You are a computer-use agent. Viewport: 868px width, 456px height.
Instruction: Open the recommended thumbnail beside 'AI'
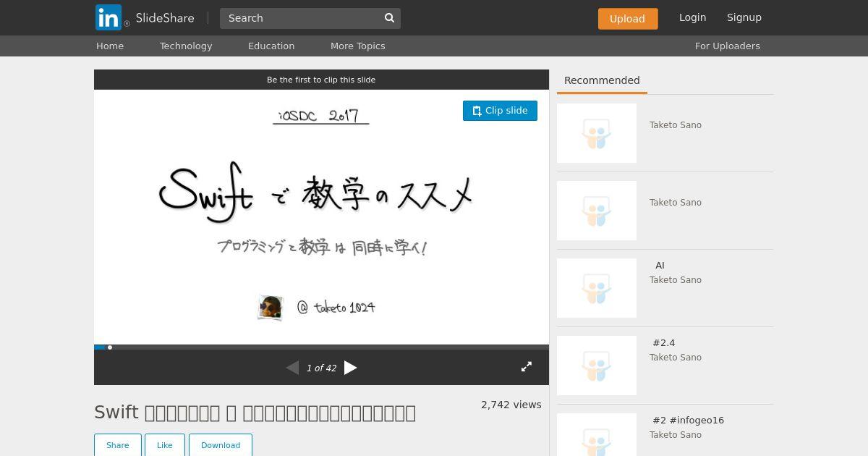[x=597, y=288]
